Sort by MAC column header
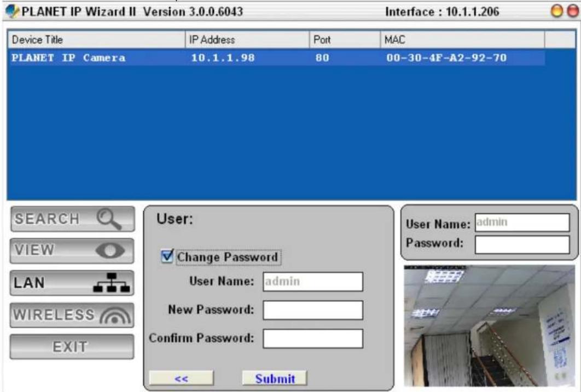 click(462, 39)
